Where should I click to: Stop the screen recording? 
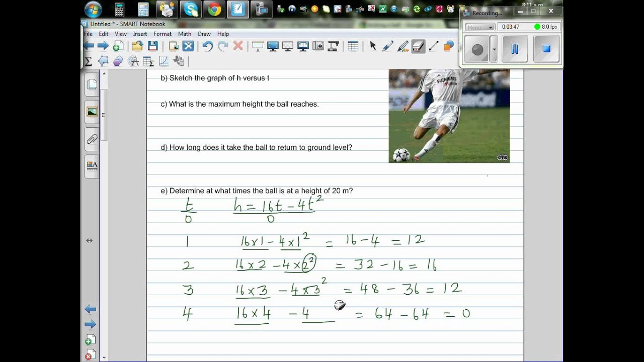[546, 49]
